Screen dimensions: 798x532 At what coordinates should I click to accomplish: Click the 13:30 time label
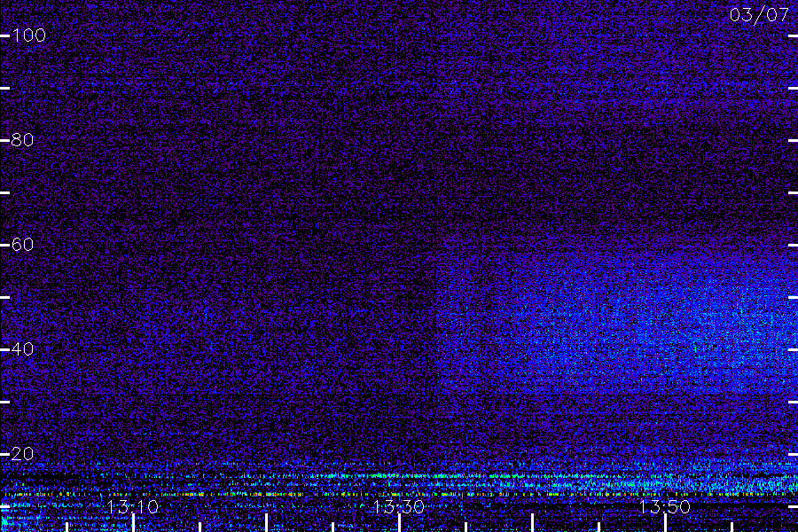coord(398,506)
